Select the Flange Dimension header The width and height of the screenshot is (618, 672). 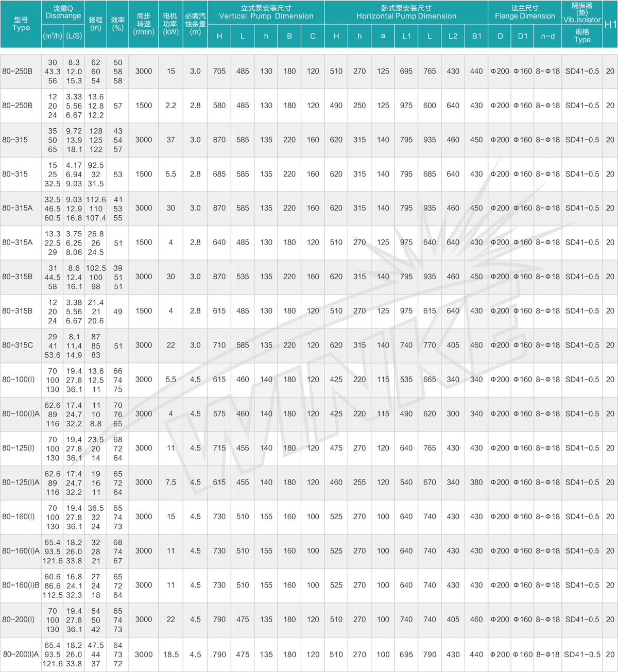click(x=524, y=12)
